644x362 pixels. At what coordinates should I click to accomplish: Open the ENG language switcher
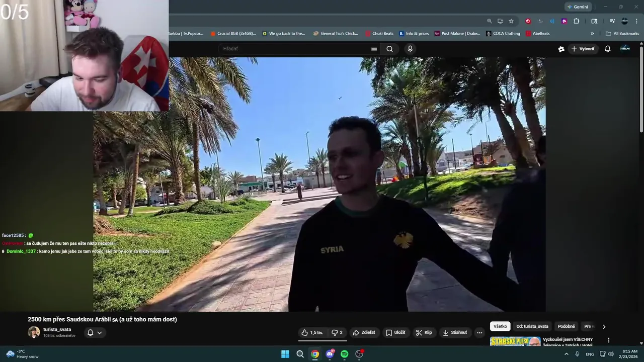tap(590, 354)
